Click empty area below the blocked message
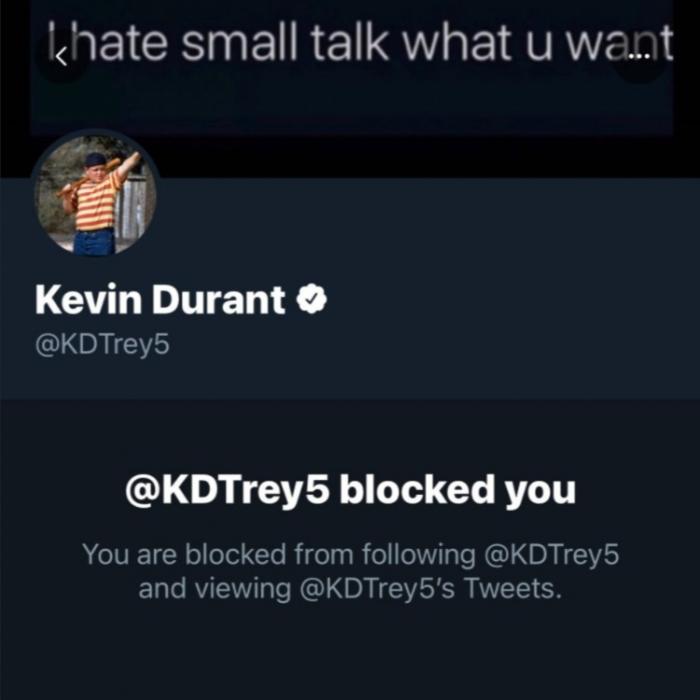Viewport: 700px width, 700px height. [x=350, y=652]
